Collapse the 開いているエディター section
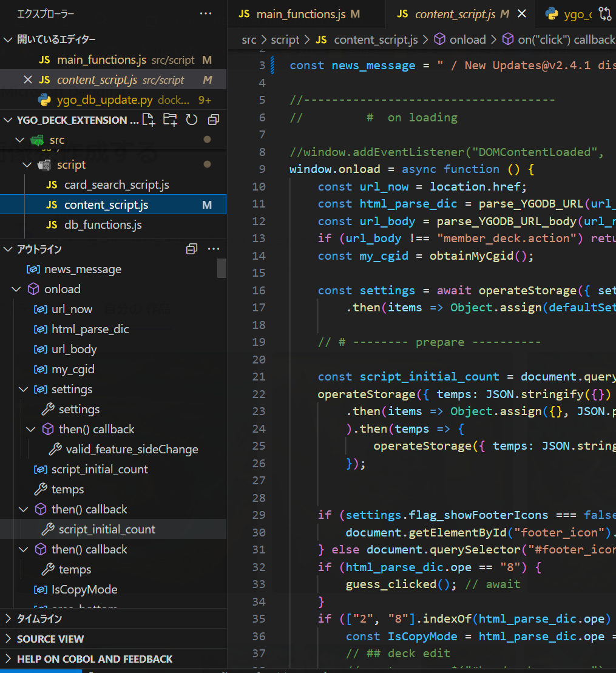This screenshot has width=616, height=673. pos(8,40)
